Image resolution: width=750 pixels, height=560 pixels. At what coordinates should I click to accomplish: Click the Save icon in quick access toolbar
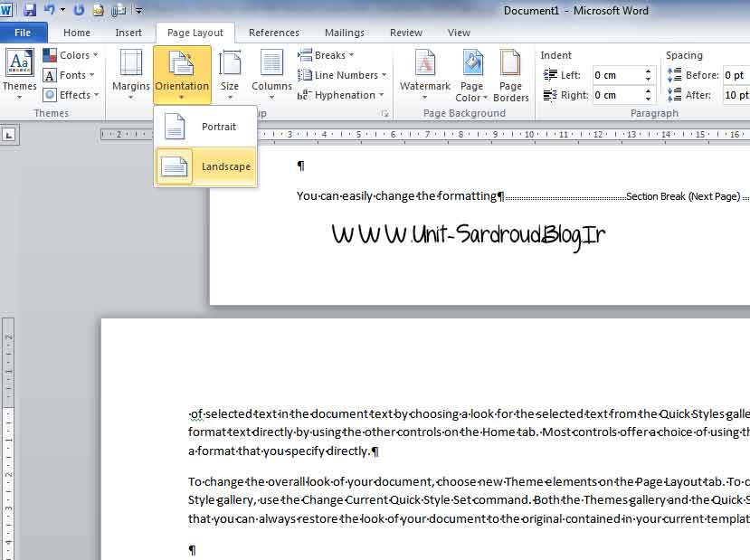click(30, 10)
